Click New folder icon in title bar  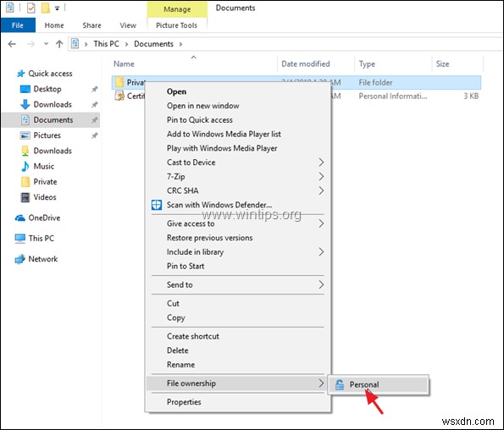46,8
